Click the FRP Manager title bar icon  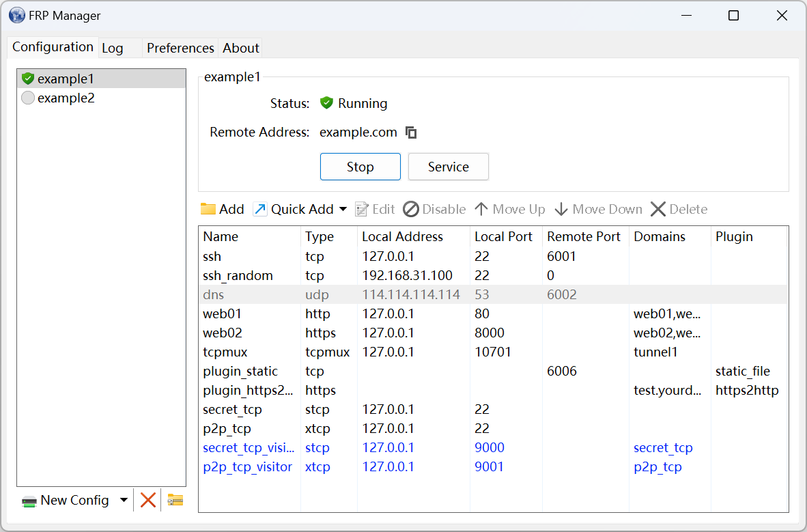pos(17,16)
